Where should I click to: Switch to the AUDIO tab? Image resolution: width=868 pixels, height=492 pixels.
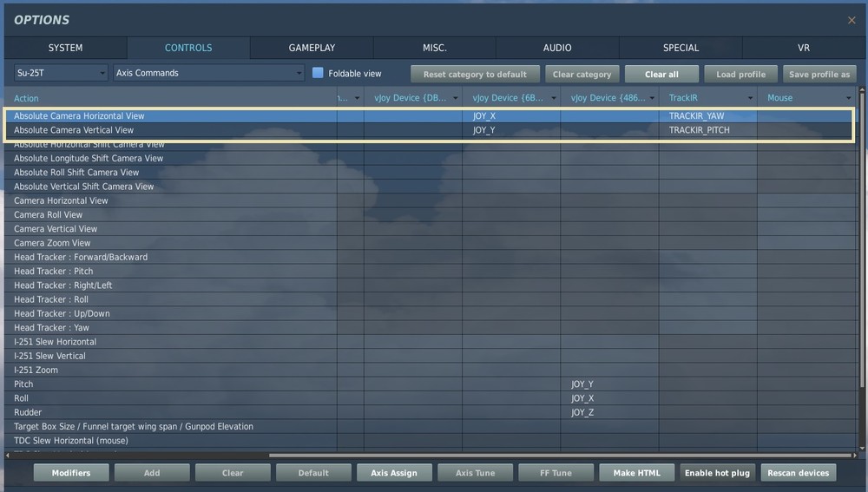[557, 48]
